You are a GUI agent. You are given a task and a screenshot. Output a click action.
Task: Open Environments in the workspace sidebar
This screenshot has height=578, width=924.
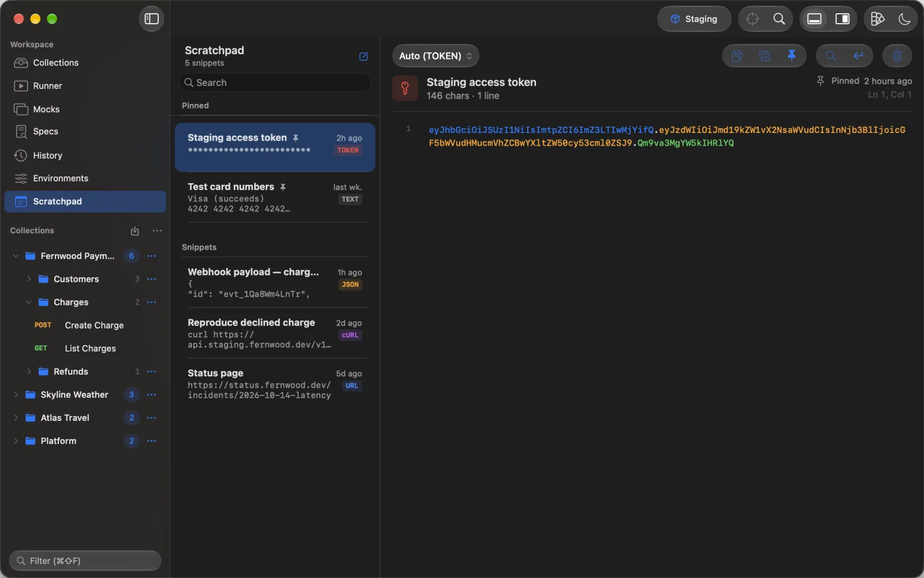[x=85, y=178]
